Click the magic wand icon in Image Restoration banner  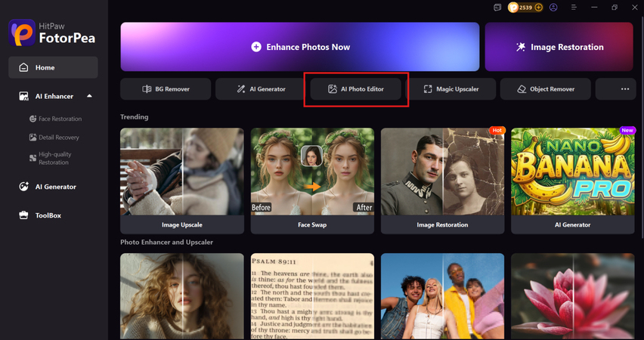pos(521,47)
